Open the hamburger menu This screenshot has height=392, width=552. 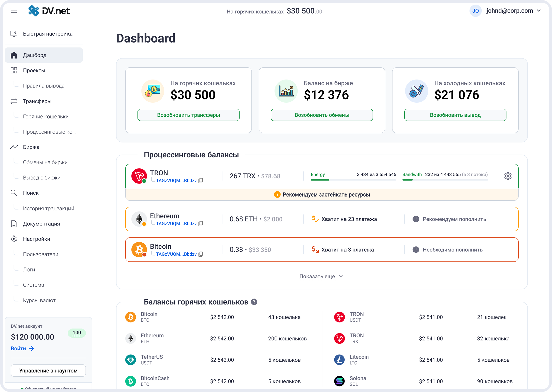pyautogui.click(x=14, y=11)
